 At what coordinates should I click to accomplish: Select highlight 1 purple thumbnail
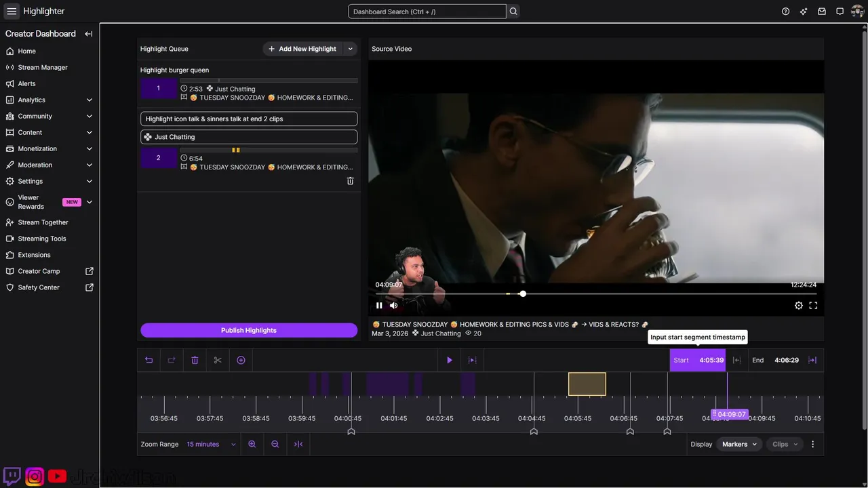tap(159, 88)
